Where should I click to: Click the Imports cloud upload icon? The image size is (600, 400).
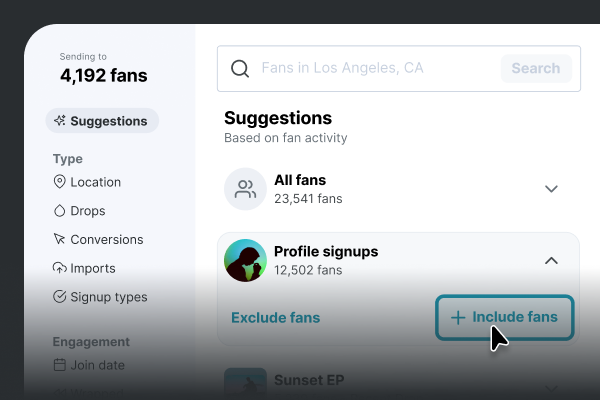59,268
